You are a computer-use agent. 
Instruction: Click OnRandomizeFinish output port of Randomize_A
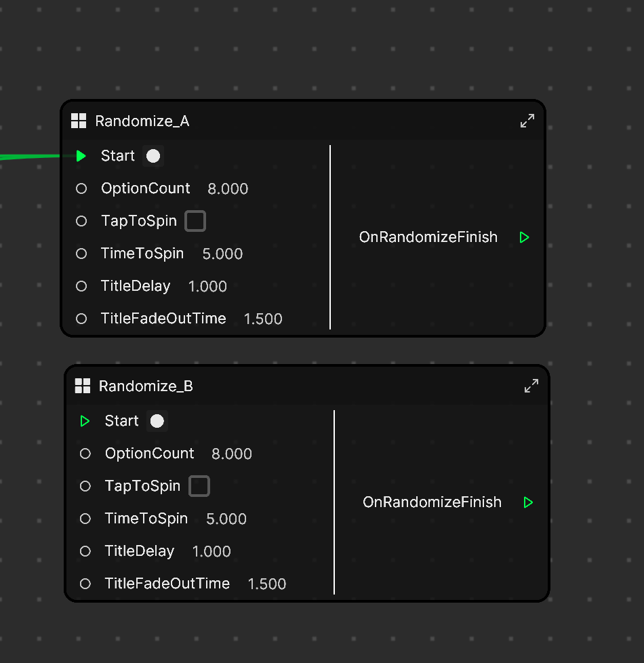(x=524, y=237)
